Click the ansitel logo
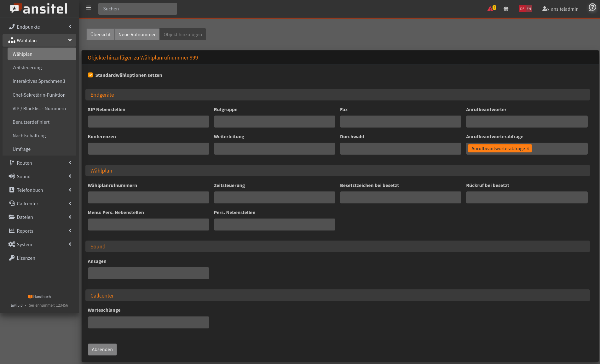600x364 pixels. [39, 9]
